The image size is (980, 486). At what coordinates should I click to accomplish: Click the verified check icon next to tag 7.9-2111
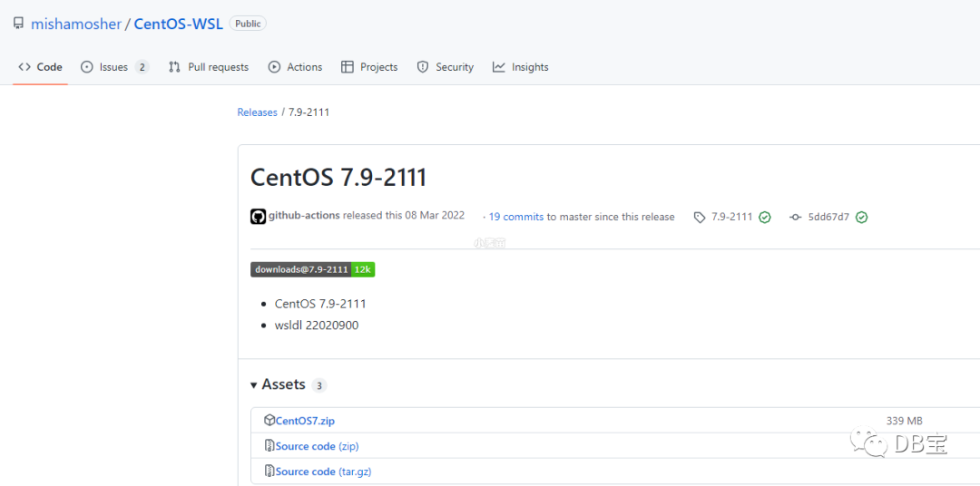point(764,218)
